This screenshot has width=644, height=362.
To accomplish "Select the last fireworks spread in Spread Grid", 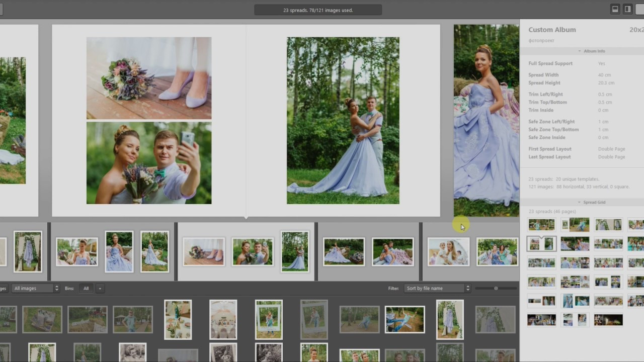I will pos(608,320).
